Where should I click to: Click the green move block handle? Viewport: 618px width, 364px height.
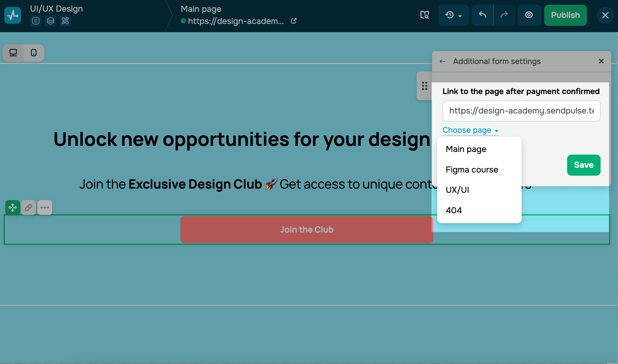coord(12,208)
